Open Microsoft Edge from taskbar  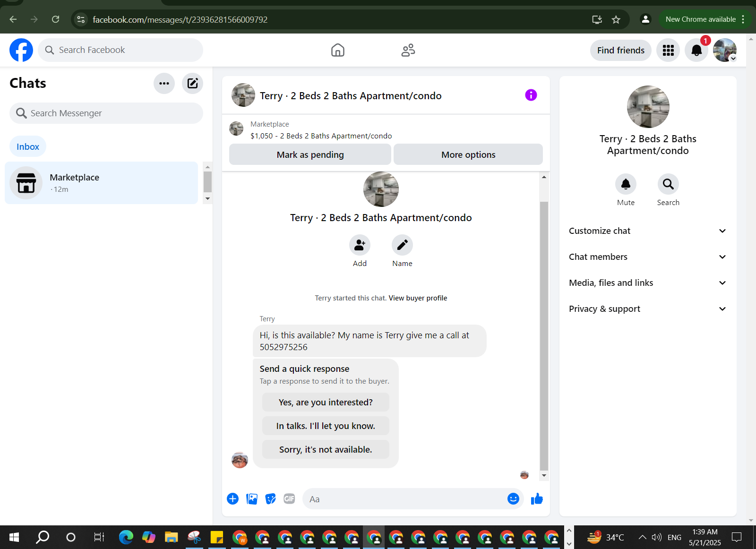(x=126, y=537)
